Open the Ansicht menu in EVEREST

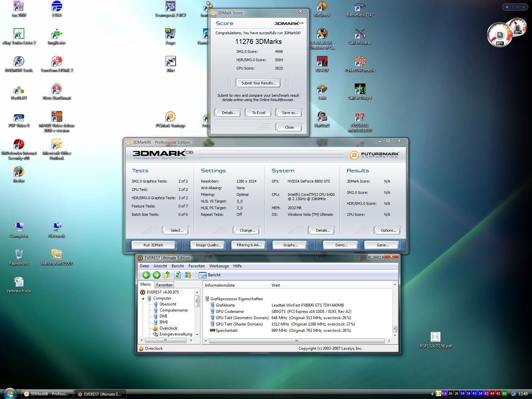160,266
